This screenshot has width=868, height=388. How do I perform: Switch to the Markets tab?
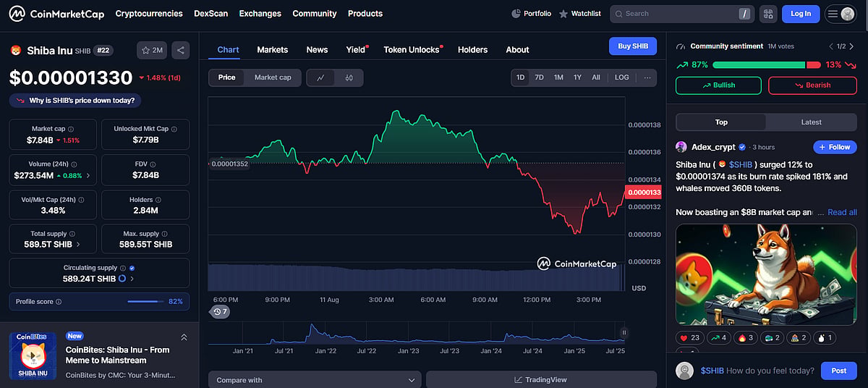pos(272,50)
